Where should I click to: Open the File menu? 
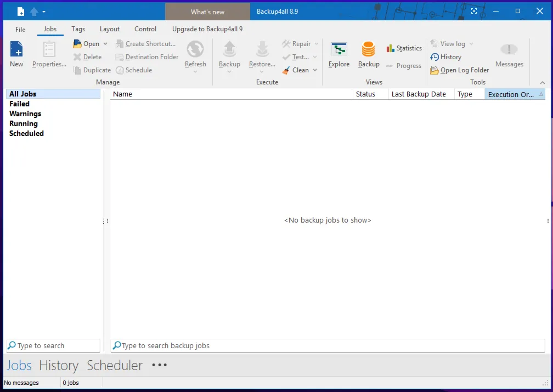(20, 29)
